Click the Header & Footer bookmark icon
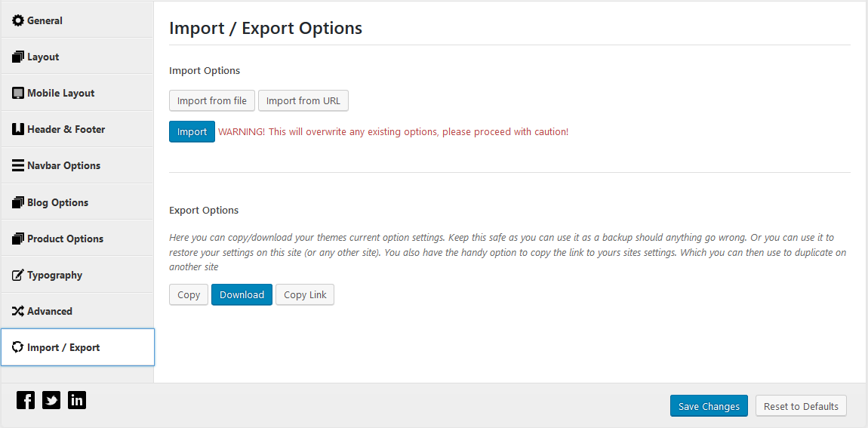 [x=17, y=129]
